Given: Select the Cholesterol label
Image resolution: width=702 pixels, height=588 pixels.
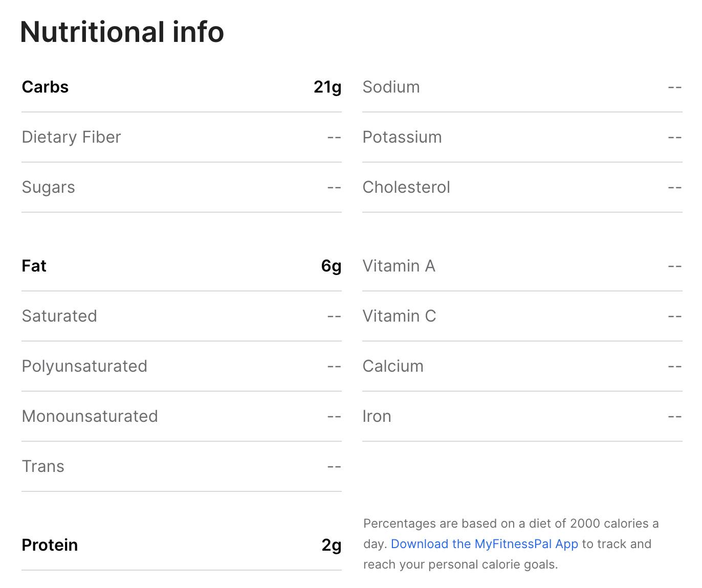Looking at the screenshot, I should click(406, 187).
